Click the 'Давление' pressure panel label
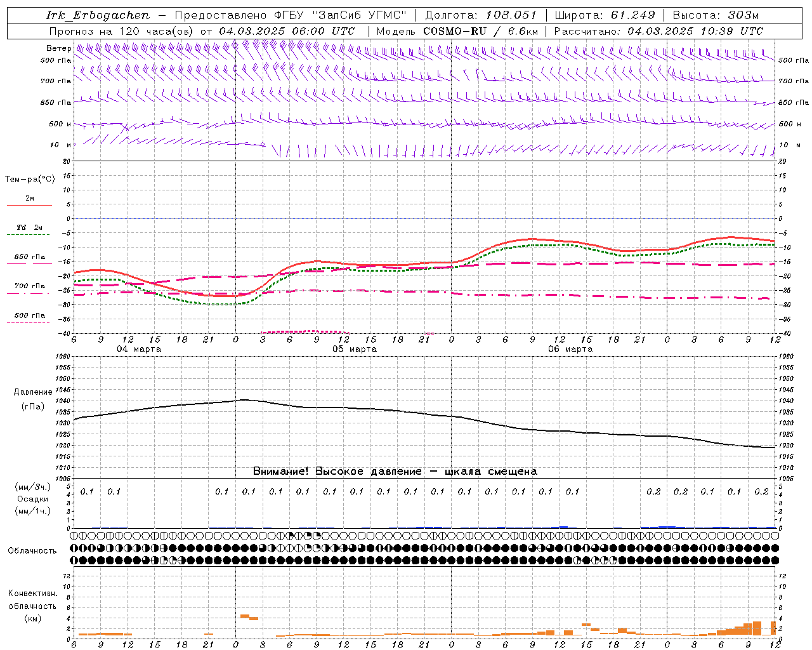Viewport: 812px width, 650px height. (x=33, y=392)
